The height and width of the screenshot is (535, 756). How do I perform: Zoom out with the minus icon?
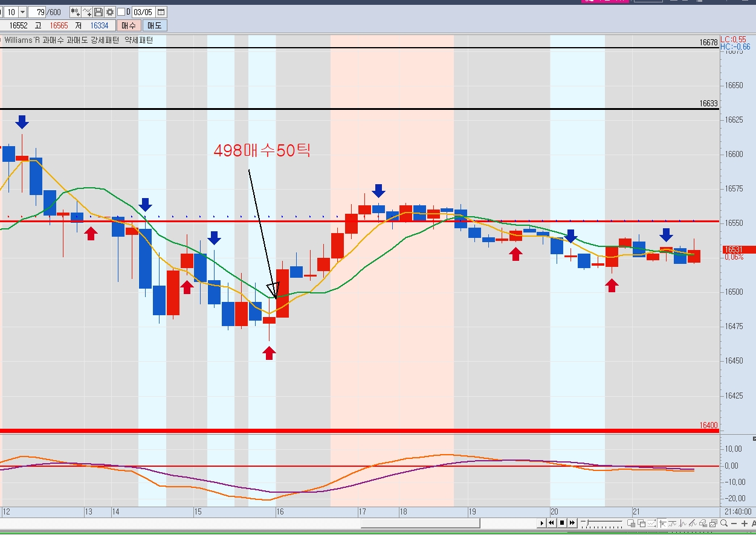(x=734, y=524)
